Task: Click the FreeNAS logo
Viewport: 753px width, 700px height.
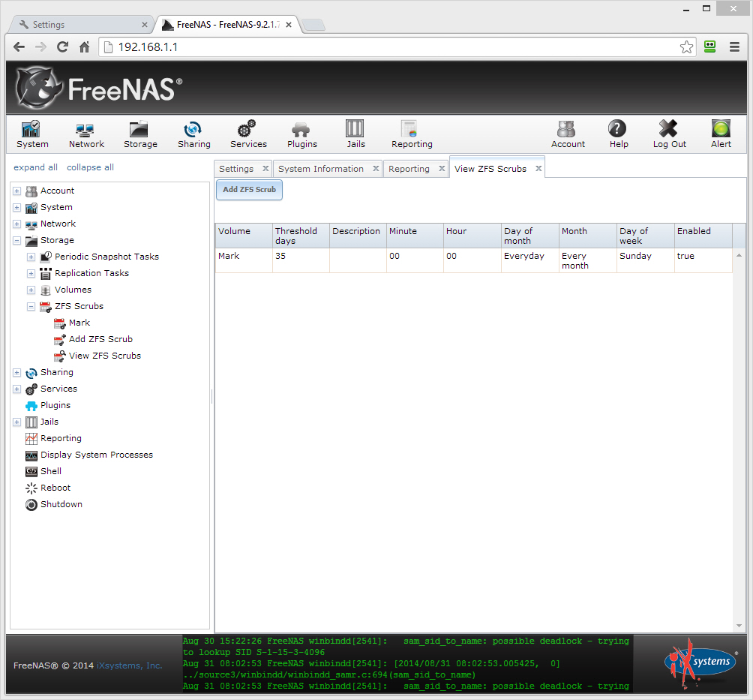Action: click(99, 89)
